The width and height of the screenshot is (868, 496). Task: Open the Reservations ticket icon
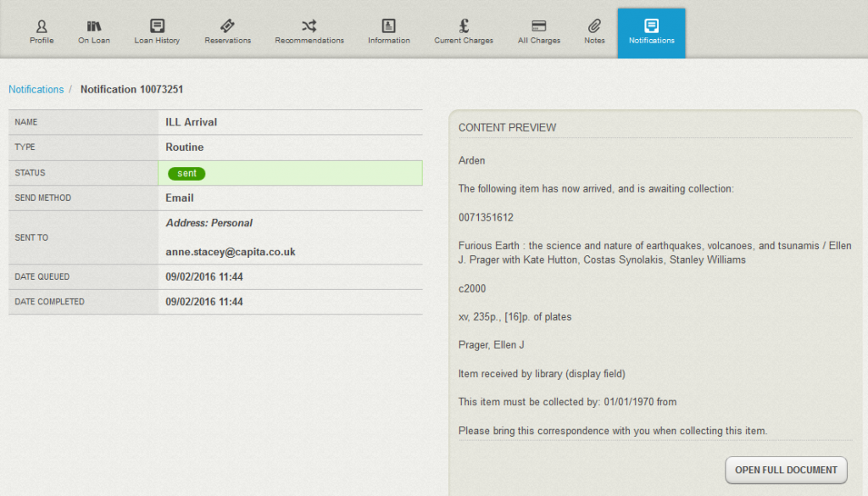tap(227, 25)
